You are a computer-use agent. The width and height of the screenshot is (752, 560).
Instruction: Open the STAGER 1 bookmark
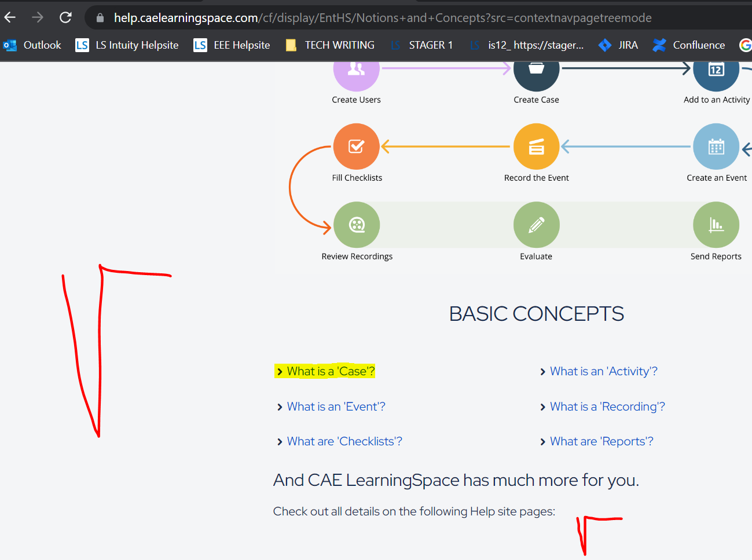(x=421, y=45)
